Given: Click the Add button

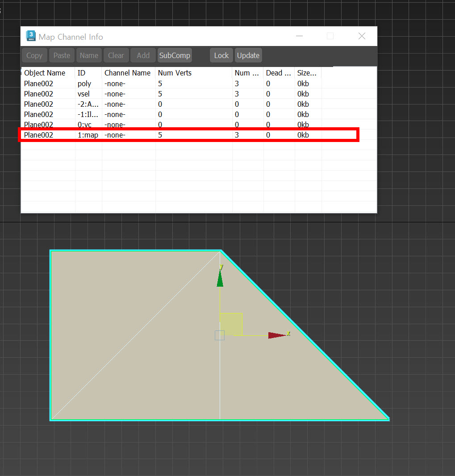Looking at the screenshot, I should 143,55.
